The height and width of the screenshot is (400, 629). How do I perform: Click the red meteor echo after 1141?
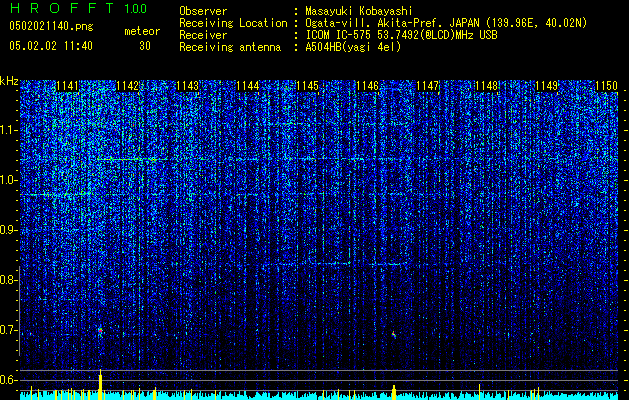click(x=100, y=331)
